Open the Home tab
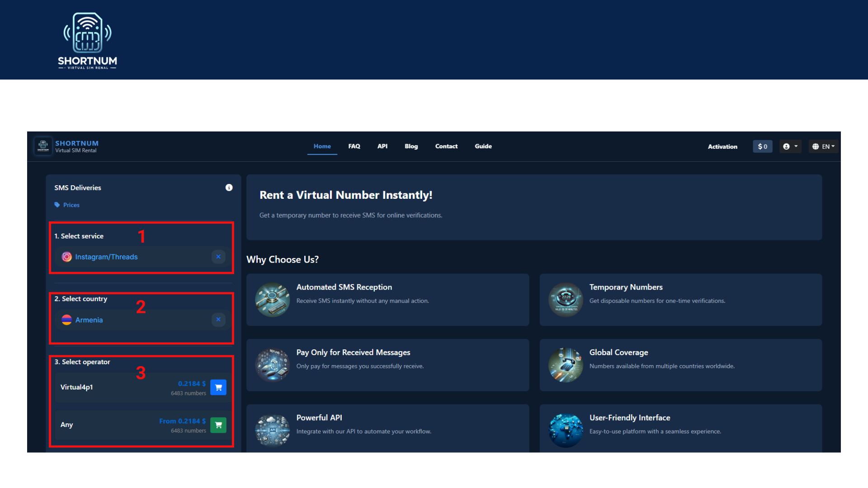Image resolution: width=868 pixels, height=488 pixels. pyautogui.click(x=322, y=146)
